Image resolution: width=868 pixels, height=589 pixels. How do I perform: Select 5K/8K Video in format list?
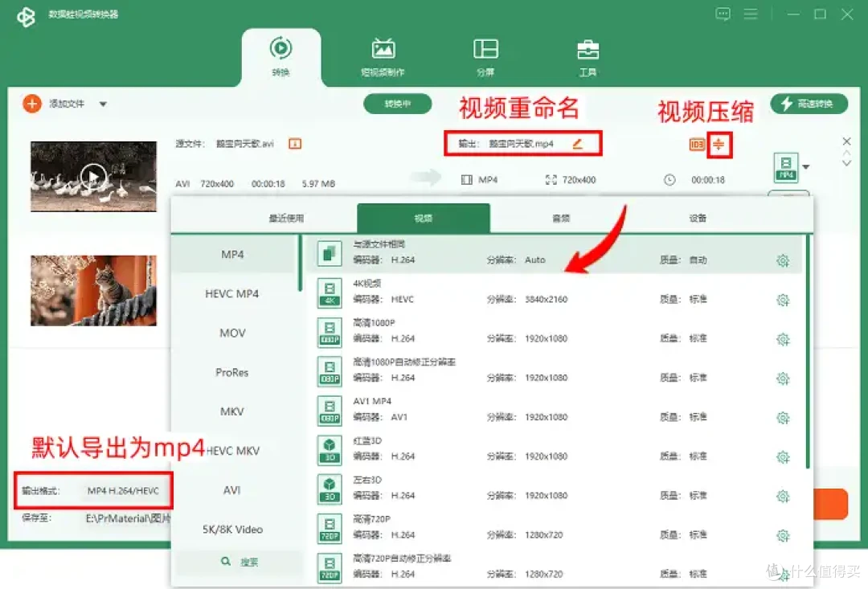232,530
